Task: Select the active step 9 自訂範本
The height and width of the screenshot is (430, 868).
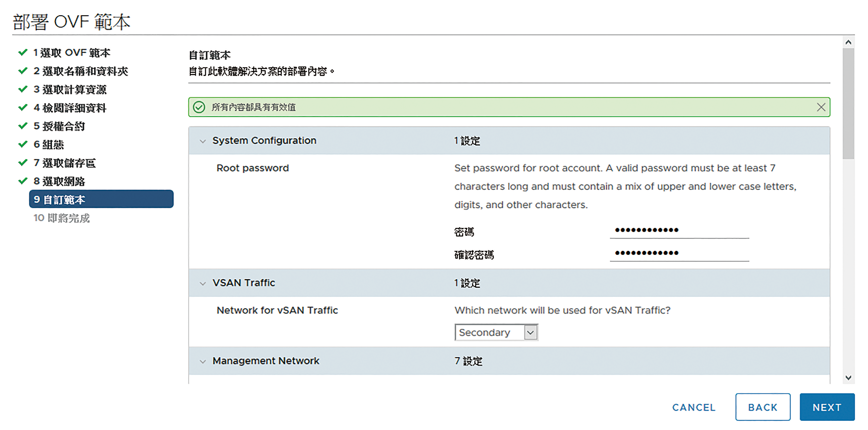Action: [x=101, y=199]
